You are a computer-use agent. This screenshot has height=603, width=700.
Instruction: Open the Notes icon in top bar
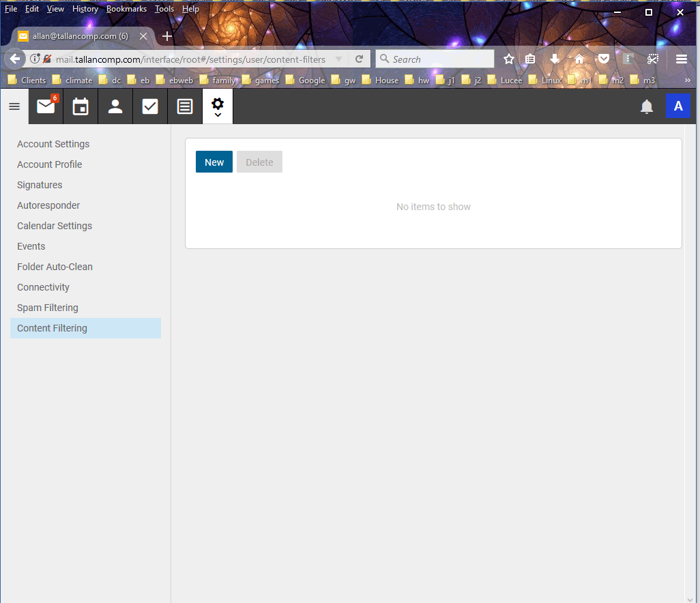[185, 106]
